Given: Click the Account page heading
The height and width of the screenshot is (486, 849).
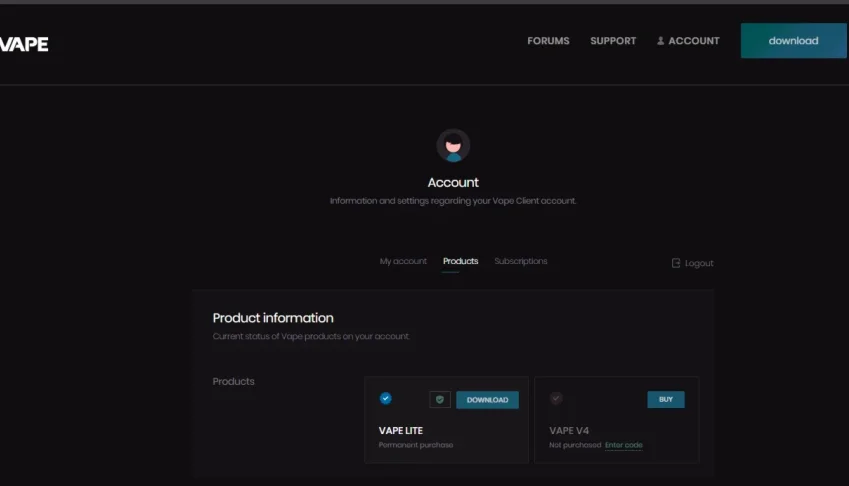Looking at the screenshot, I should (453, 182).
